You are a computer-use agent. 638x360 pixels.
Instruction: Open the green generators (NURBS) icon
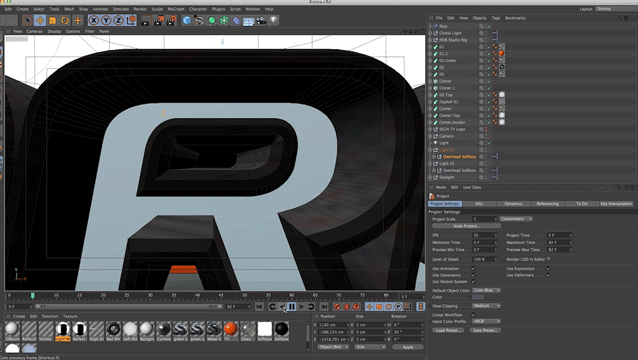212,20
